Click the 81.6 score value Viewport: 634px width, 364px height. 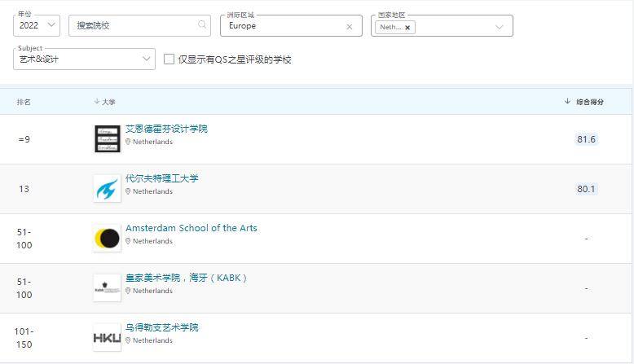586,139
